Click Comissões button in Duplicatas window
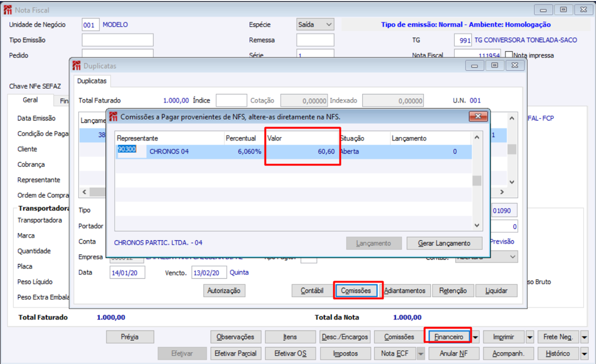The width and height of the screenshot is (596, 364). pyautogui.click(x=356, y=291)
